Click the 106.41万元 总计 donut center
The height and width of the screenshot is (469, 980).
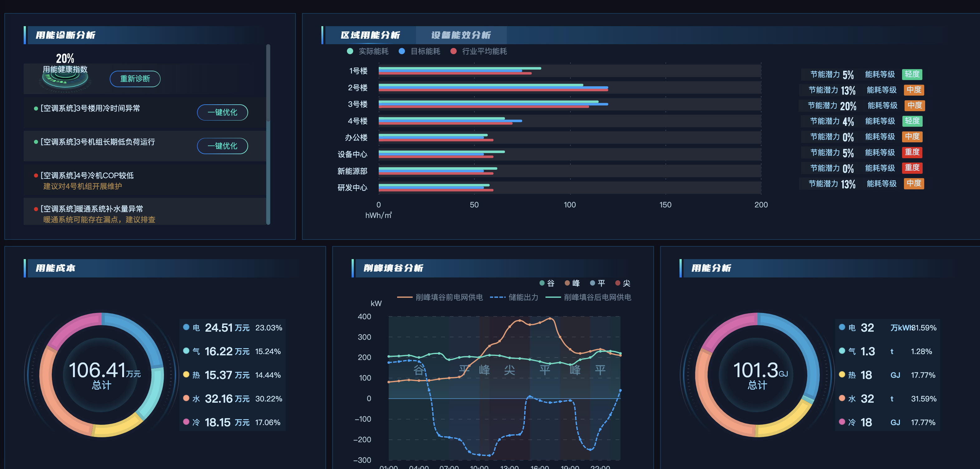(x=102, y=375)
